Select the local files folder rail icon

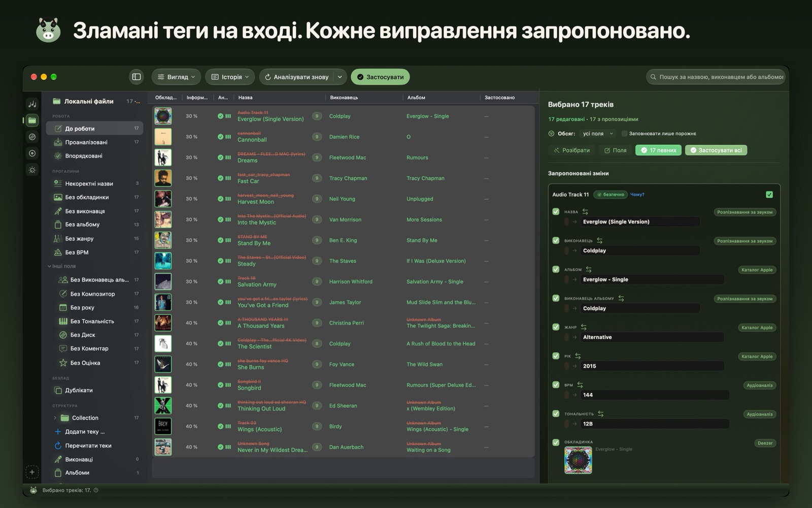[x=32, y=120]
